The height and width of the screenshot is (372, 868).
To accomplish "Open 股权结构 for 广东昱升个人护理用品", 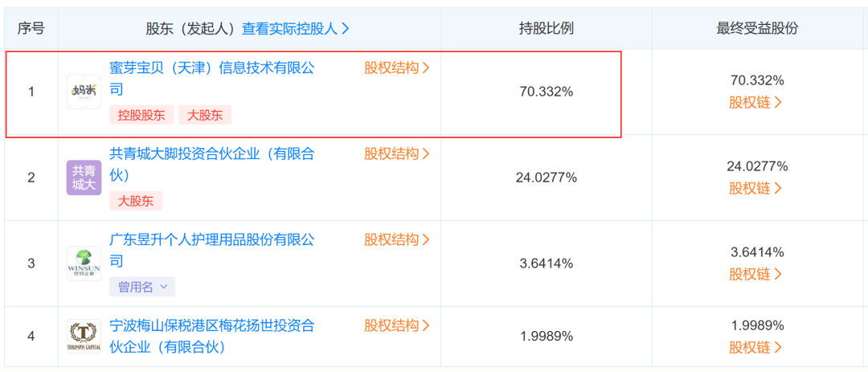I will [397, 239].
